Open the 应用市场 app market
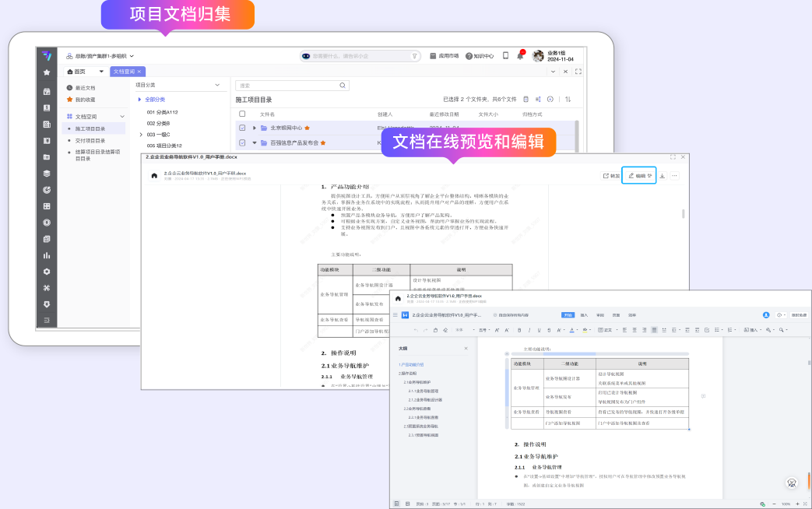This screenshot has height=509, width=812. [x=445, y=56]
